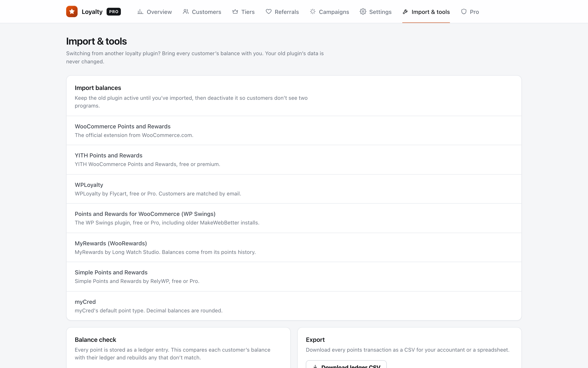588x368 pixels.
Task: Click the Overview bar chart icon
Action: click(x=140, y=12)
